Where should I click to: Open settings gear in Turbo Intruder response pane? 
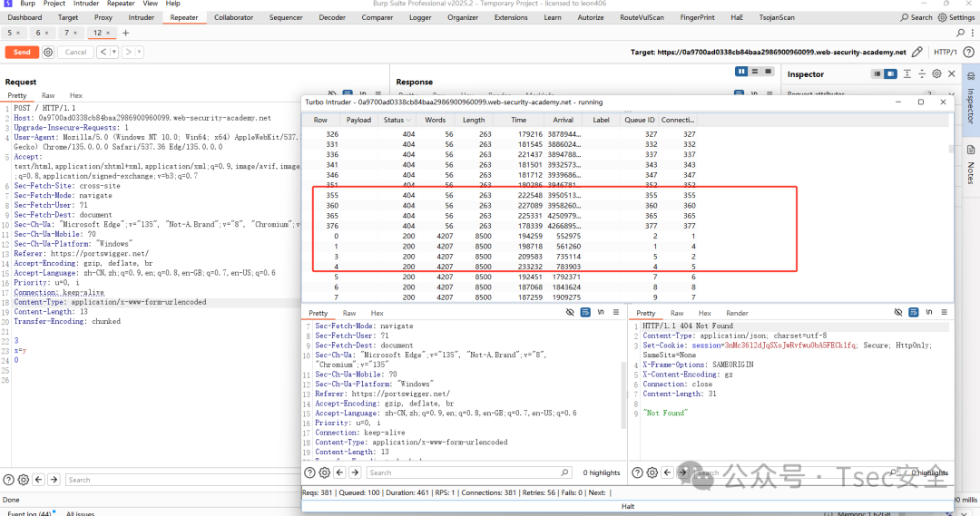click(652, 472)
